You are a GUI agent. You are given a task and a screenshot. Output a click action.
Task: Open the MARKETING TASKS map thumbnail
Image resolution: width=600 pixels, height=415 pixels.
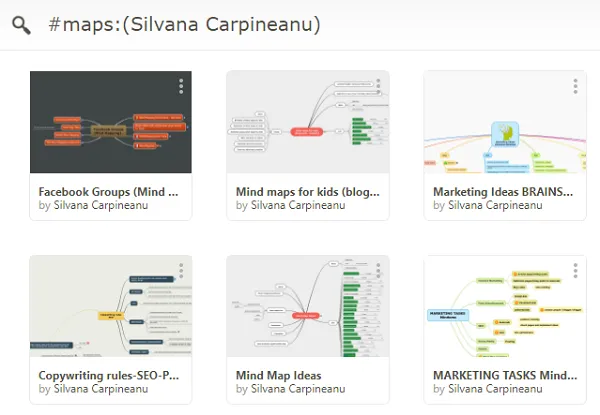[505, 306]
